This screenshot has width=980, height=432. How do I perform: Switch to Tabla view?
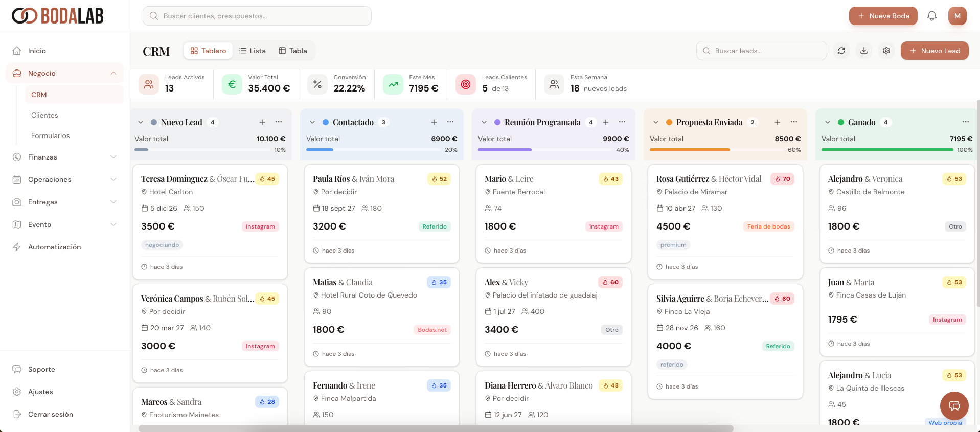click(x=293, y=51)
